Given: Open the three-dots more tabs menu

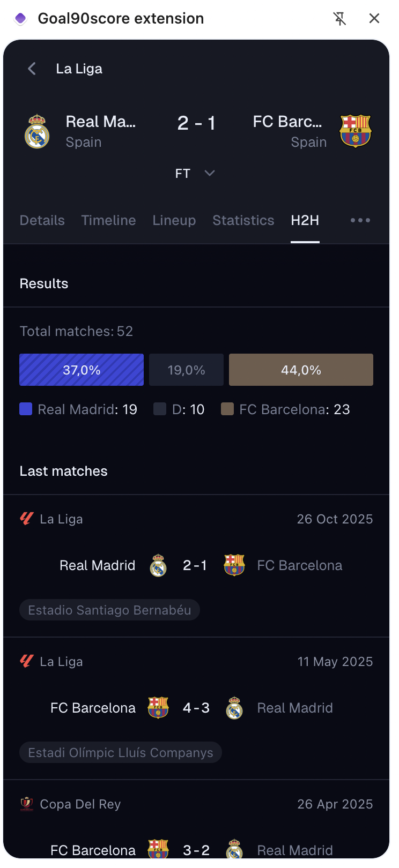Looking at the screenshot, I should [x=359, y=220].
